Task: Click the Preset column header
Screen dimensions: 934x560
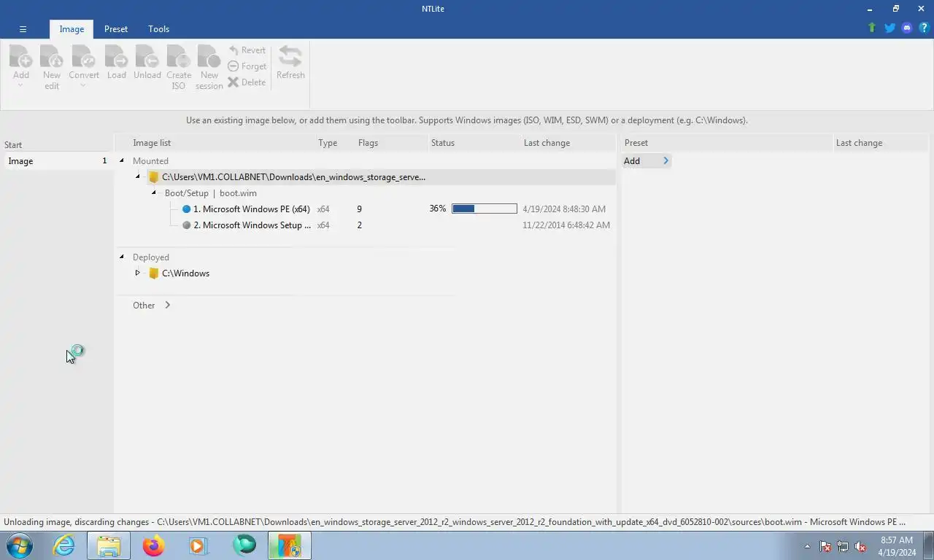Action: [x=636, y=143]
